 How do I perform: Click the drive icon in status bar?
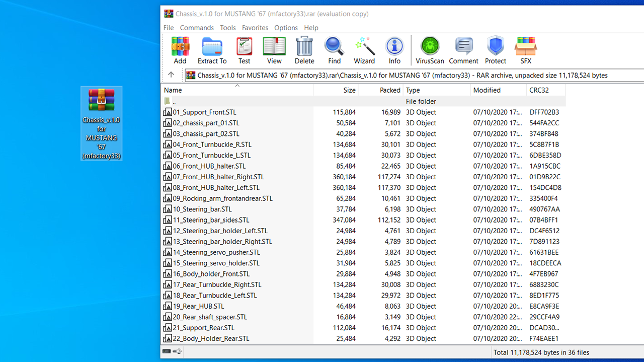(x=167, y=351)
